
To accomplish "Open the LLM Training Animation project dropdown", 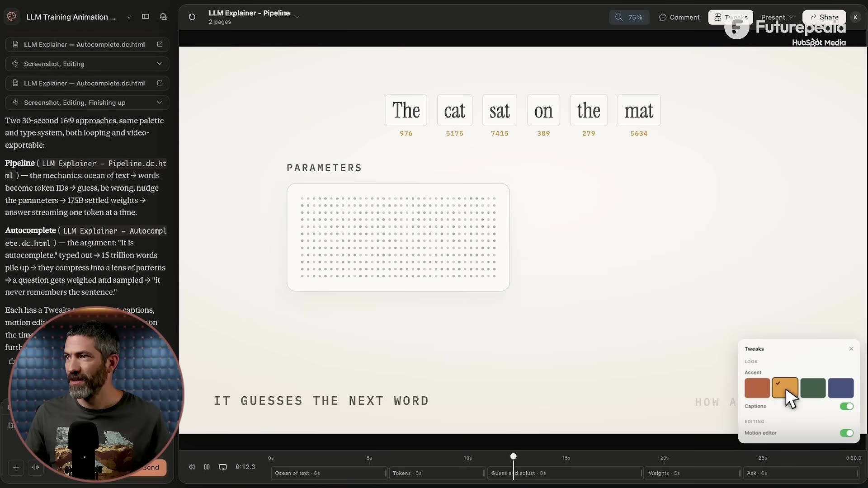I will [129, 17].
